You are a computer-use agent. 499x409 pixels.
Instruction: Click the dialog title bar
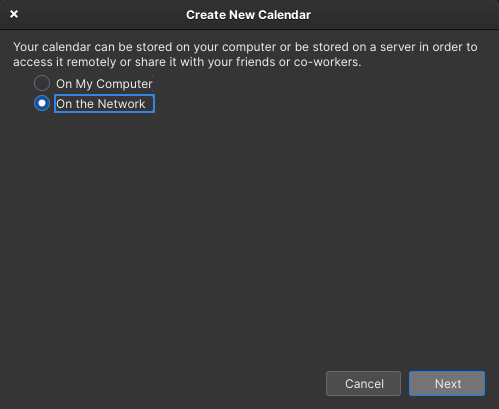(249, 15)
